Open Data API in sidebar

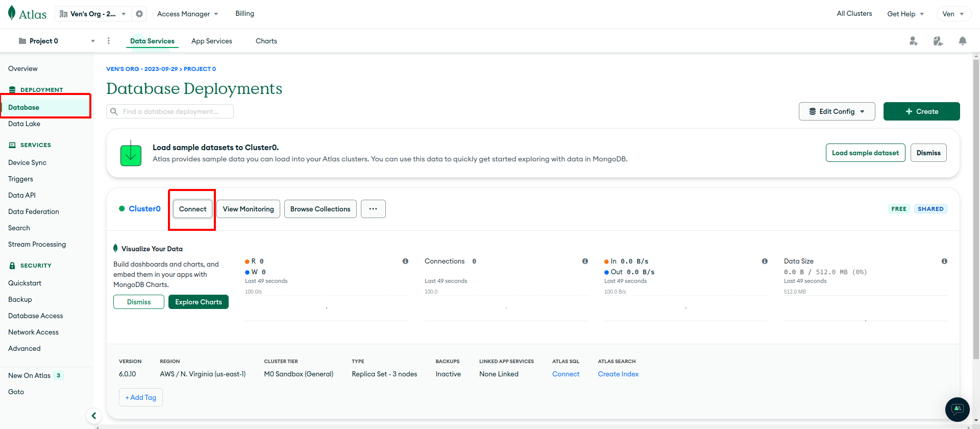point(22,195)
